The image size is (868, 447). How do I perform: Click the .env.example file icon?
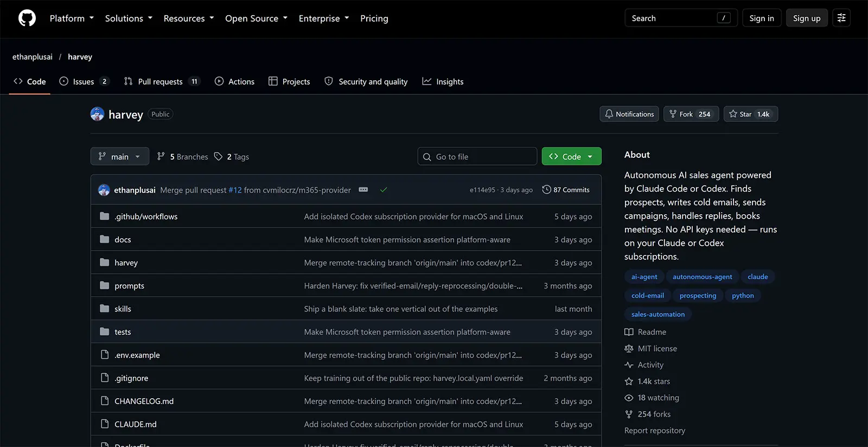click(x=105, y=355)
